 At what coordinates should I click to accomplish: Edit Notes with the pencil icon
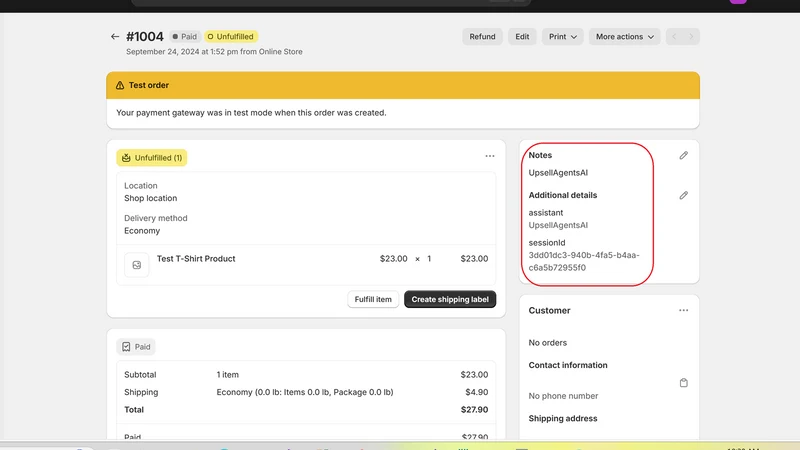tap(684, 155)
